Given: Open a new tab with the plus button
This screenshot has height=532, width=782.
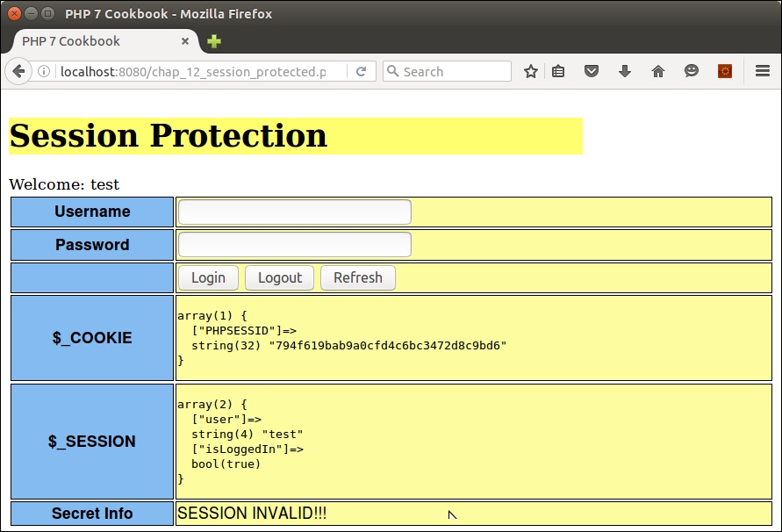Looking at the screenshot, I should (x=214, y=41).
